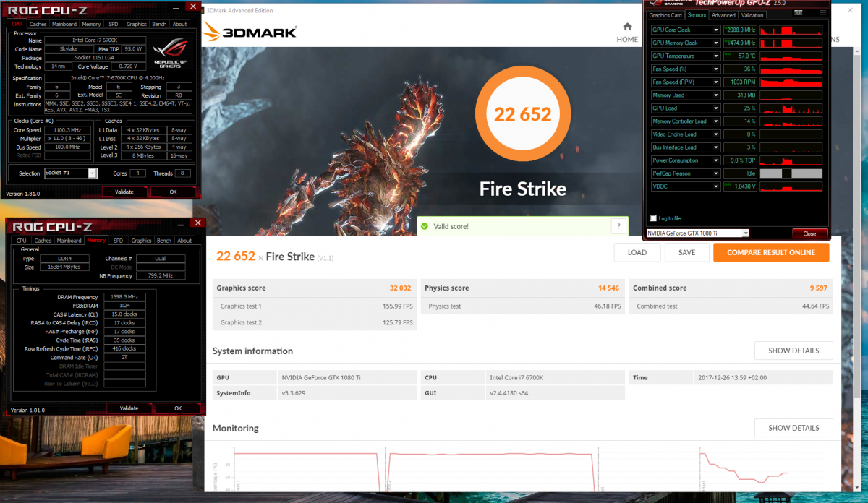Image resolution: width=868 pixels, height=503 pixels.
Task: Open Graphics tab in the Memory CPU-Z window
Action: (142, 241)
